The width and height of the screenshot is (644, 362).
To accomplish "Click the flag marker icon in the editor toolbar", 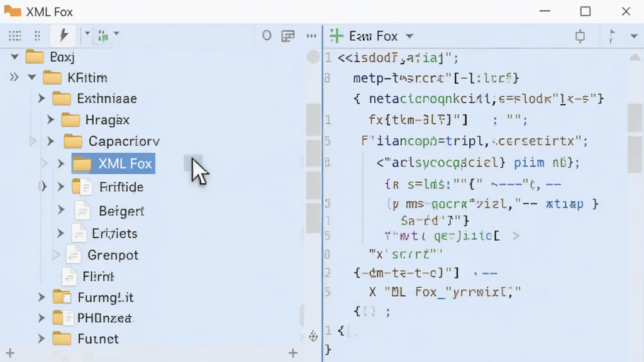I will (612, 36).
